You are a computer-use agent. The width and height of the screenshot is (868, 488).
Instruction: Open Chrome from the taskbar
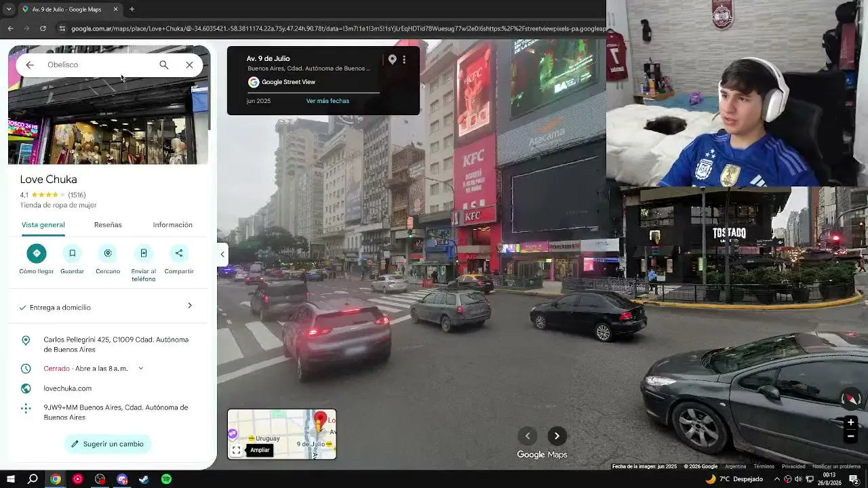[56, 479]
